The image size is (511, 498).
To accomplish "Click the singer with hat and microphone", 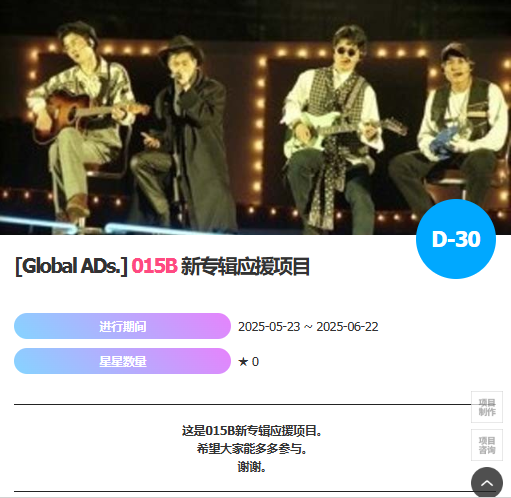I will click(x=187, y=133).
